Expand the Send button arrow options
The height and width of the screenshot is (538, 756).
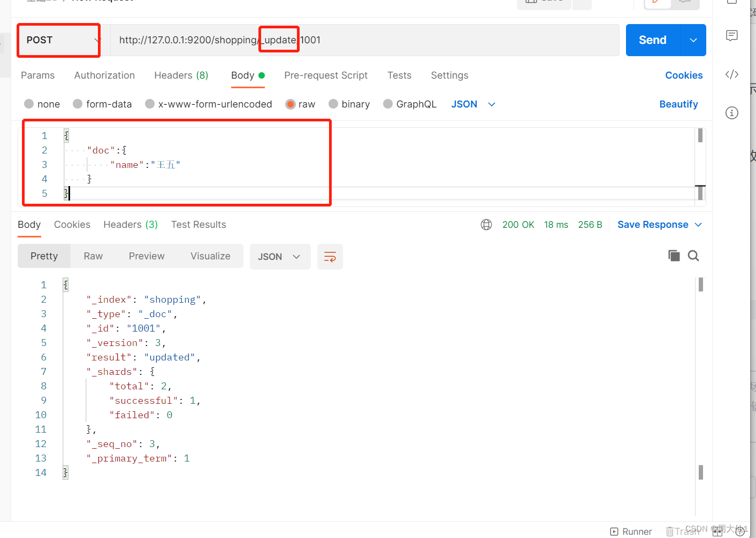(x=693, y=40)
